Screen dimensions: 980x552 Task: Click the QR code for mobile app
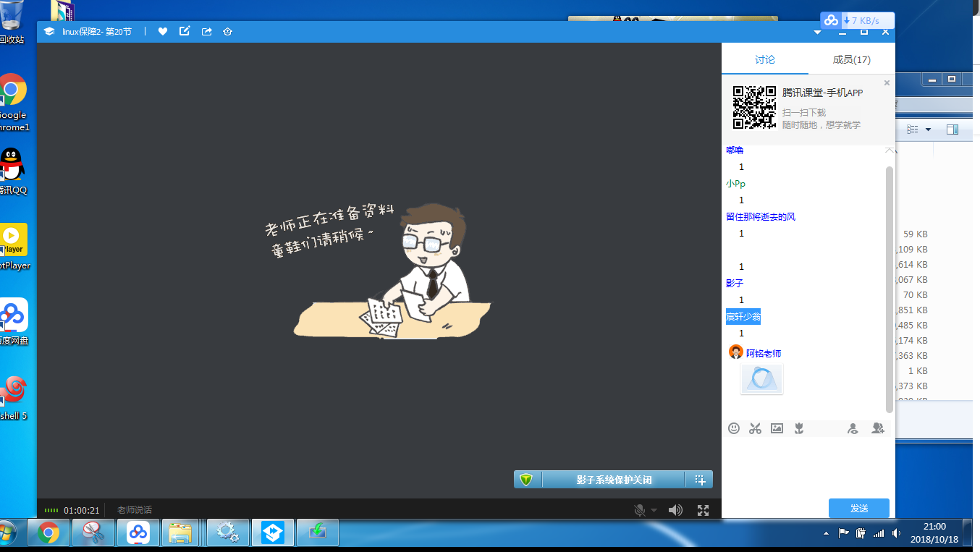pyautogui.click(x=755, y=107)
